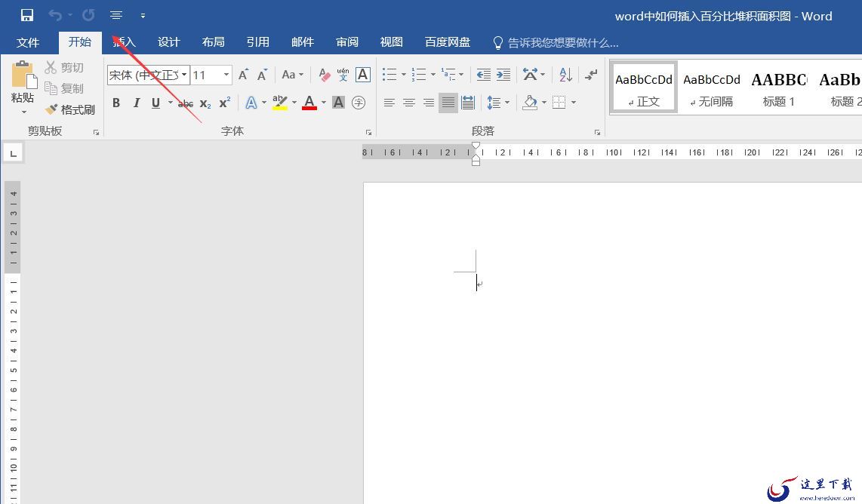Apply the 标题 1 heading style

778,88
